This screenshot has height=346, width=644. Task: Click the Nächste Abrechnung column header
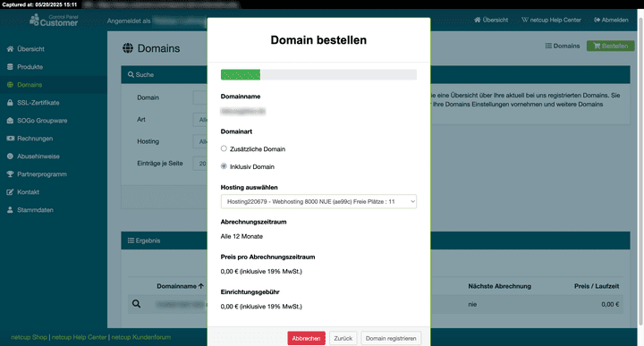[499, 286]
